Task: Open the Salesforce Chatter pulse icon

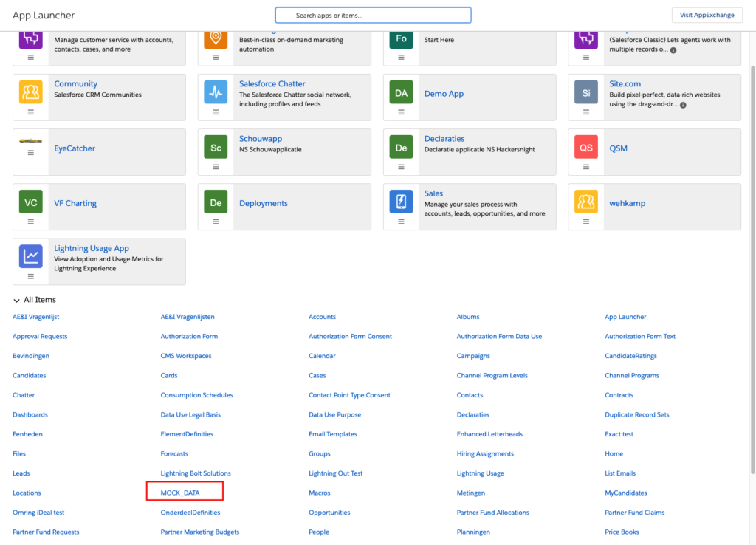Action: click(x=216, y=92)
